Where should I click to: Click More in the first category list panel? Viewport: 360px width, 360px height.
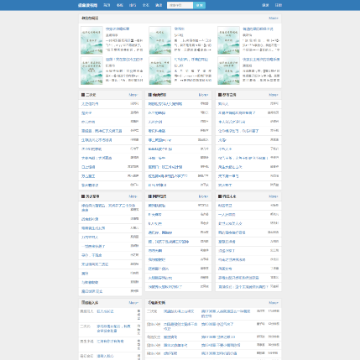[x=133, y=95]
